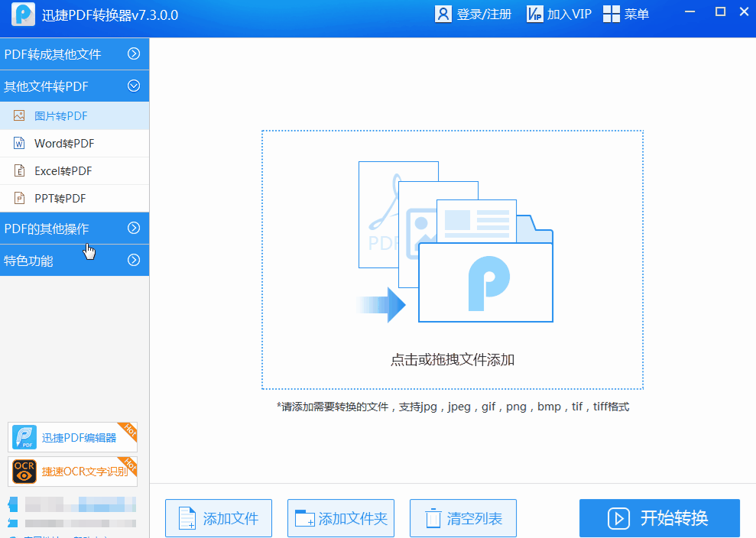Click the PPT file icon

(x=19, y=198)
